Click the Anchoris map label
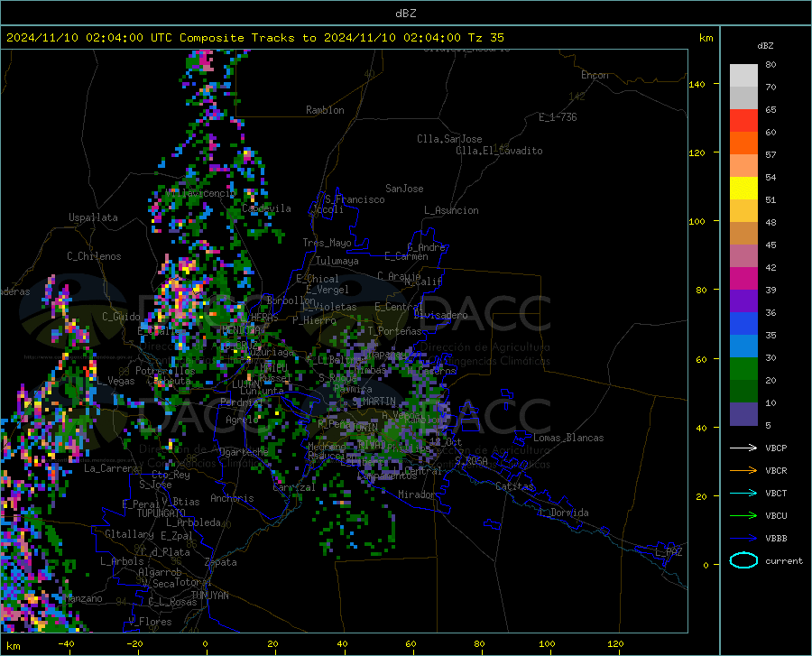The image size is (812, 656). click(x=232, y=498)
